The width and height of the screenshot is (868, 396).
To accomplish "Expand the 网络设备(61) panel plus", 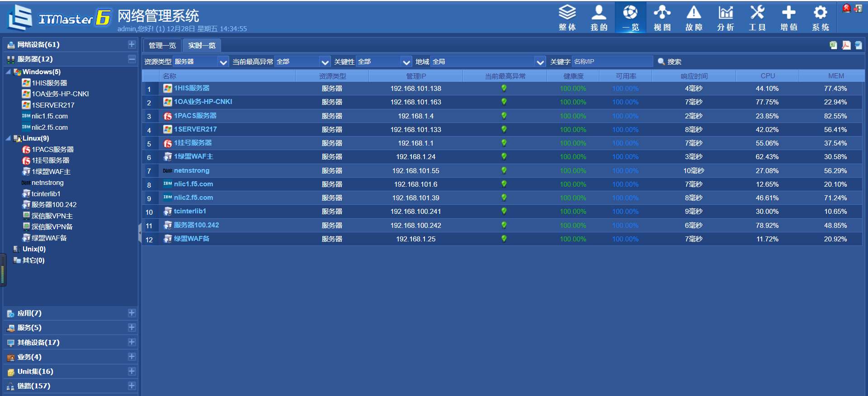I will [132, 44].
